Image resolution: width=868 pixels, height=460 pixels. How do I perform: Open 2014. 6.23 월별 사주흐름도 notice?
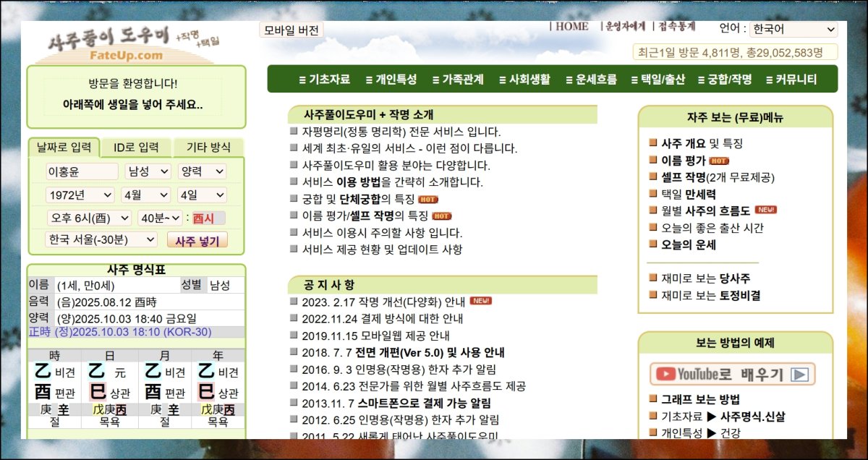click(414, 386)
